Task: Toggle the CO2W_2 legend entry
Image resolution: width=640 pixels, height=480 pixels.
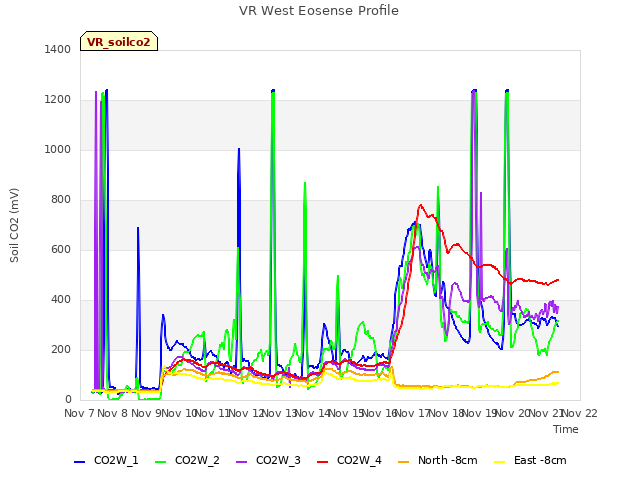Action: 187,460
